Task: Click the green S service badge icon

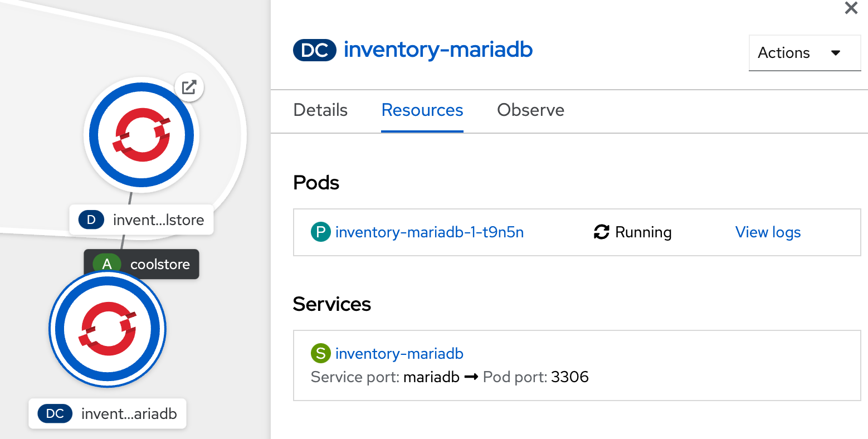Action: tap(320, 353)
